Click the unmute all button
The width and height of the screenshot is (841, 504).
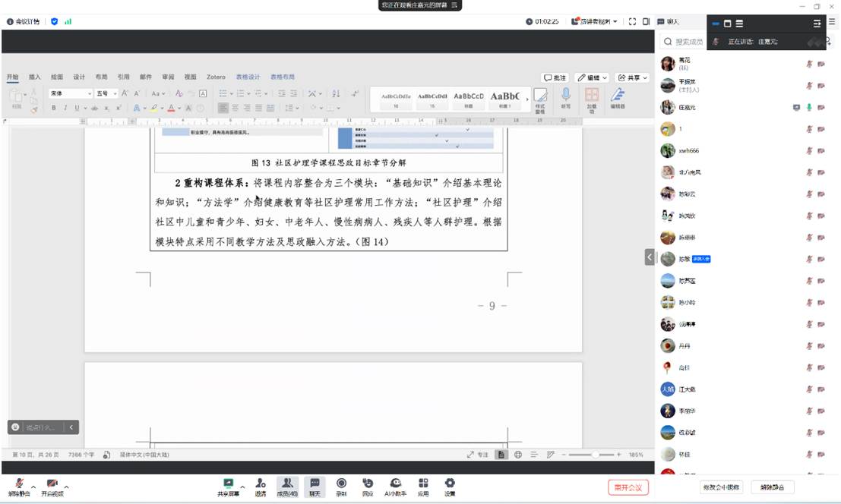(772, 487)
